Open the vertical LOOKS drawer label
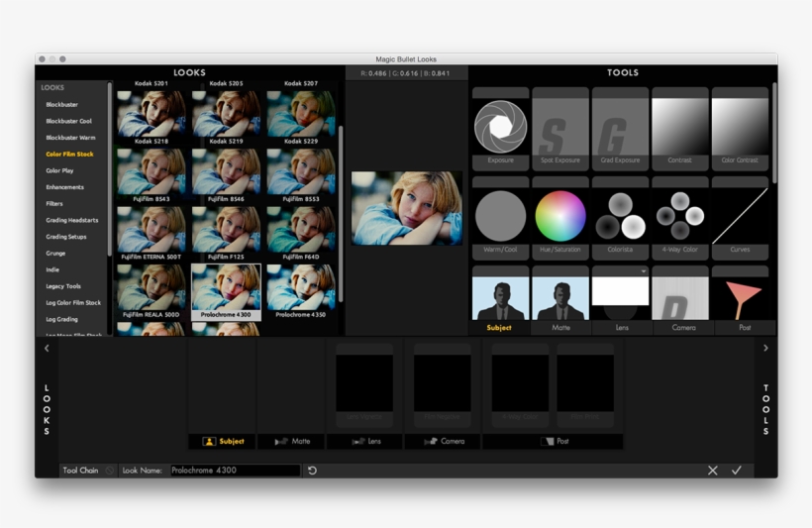Viewport: 812px width, 528px height. (x=47, y=409)
